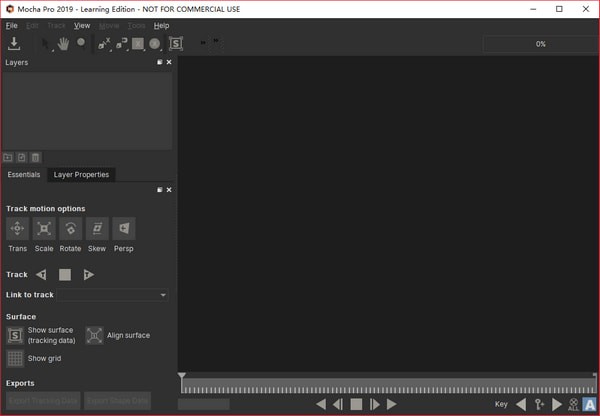Play forwards in the timeline controls

coord(391,404)
